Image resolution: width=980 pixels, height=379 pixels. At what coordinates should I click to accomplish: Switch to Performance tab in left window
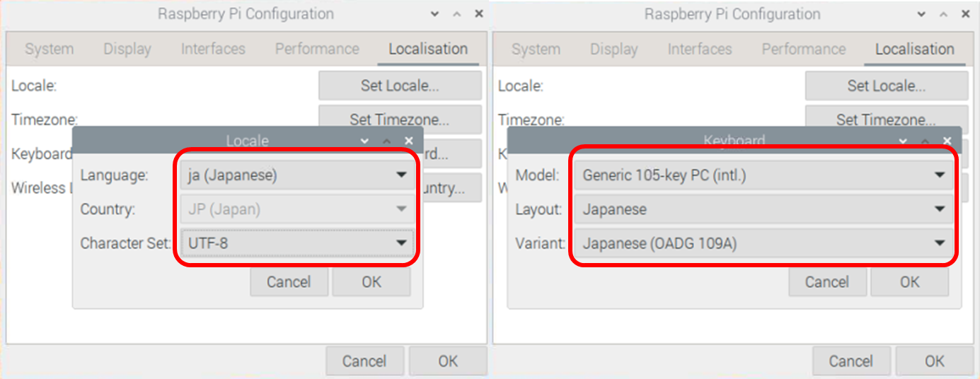(x=317, y=49)
